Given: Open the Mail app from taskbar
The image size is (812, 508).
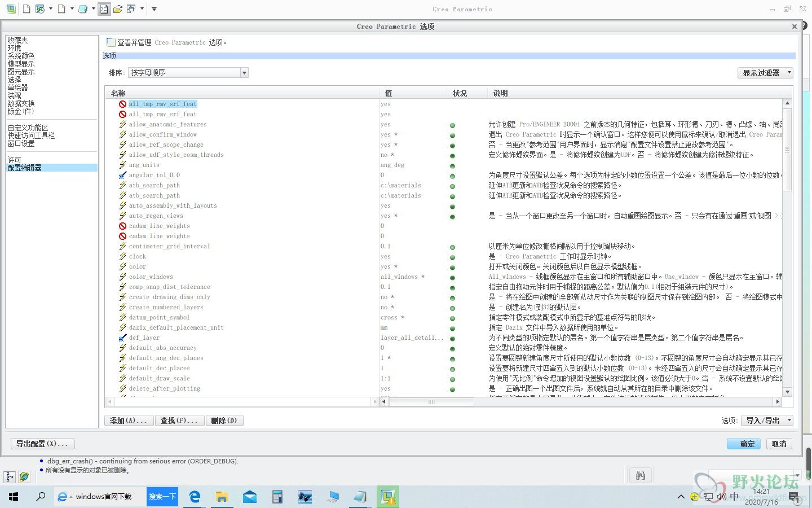Looking at the screenshot, I should tap(250, 497).
